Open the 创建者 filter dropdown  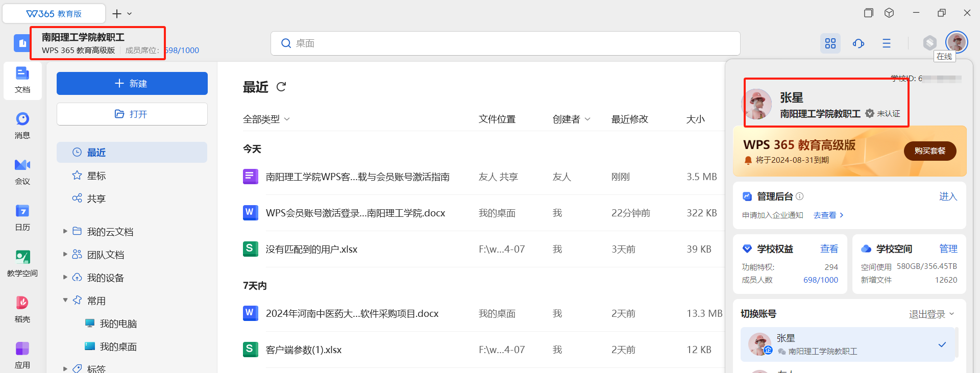click(571, 119)
